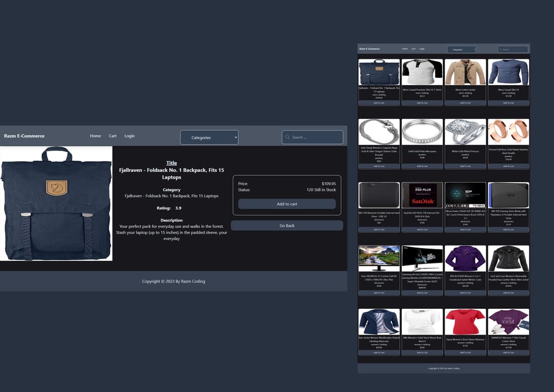This screenshot has width=554, height=392.
Task: Open the White Gold Plated Princess ring thumbnail
Action: pyautogui.click(x=465, y=132)
